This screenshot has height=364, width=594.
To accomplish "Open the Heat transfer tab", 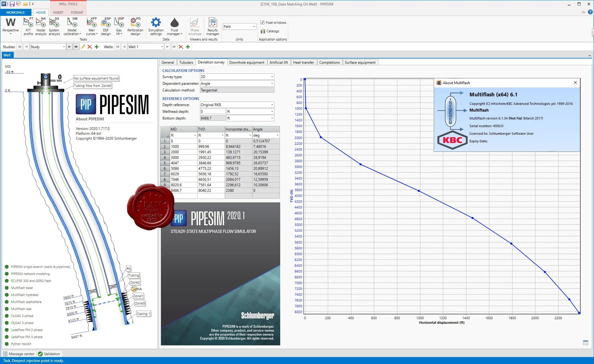I will point(303,62).
